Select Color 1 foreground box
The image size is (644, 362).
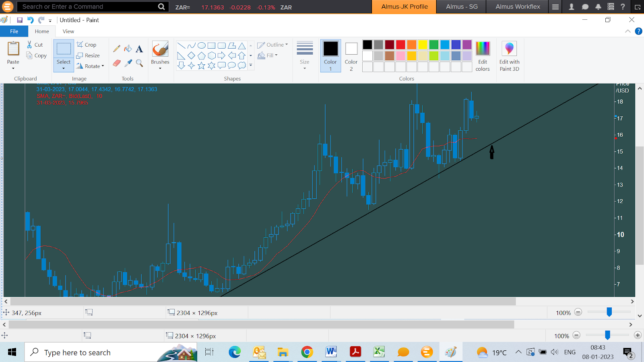[330, 56]
